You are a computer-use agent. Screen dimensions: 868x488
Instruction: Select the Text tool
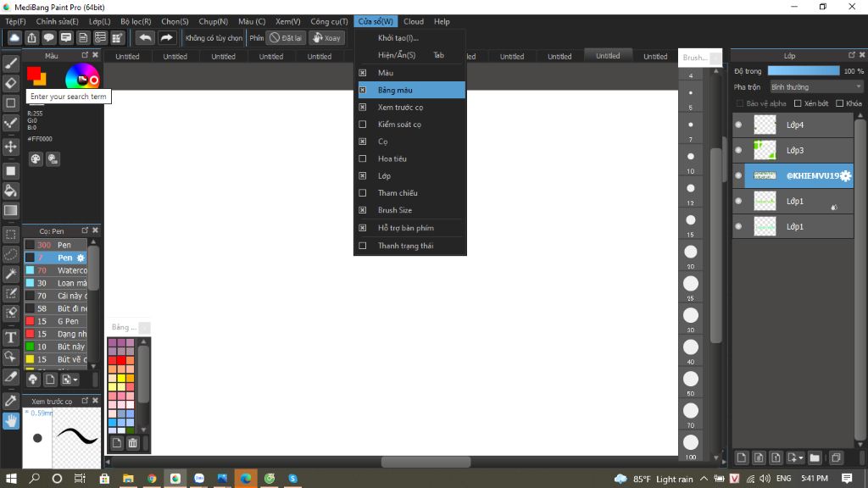point(10,337)
